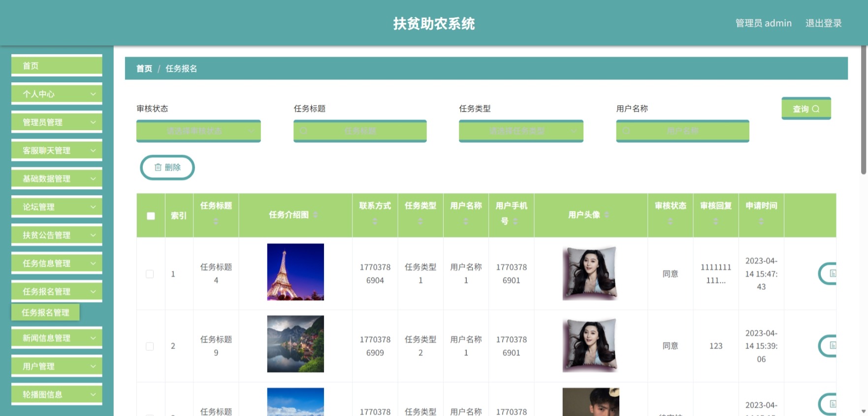This screenshot has height=416, width=868.
Task: Click the sort arrows on 审核回复 column
Action: [x=716, y=222]
